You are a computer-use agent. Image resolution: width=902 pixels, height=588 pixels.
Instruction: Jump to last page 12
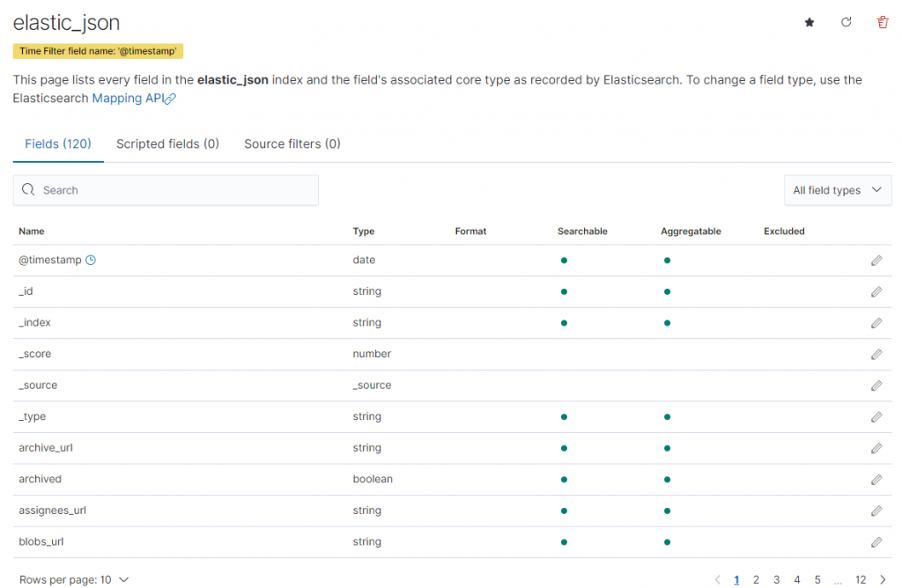pyautogui.click(x=861, y=579)
